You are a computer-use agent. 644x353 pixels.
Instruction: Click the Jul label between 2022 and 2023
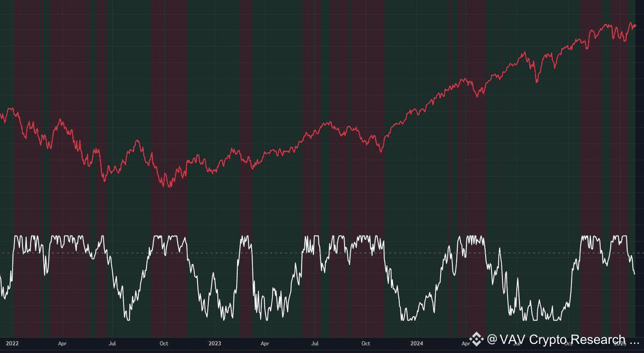113,343
